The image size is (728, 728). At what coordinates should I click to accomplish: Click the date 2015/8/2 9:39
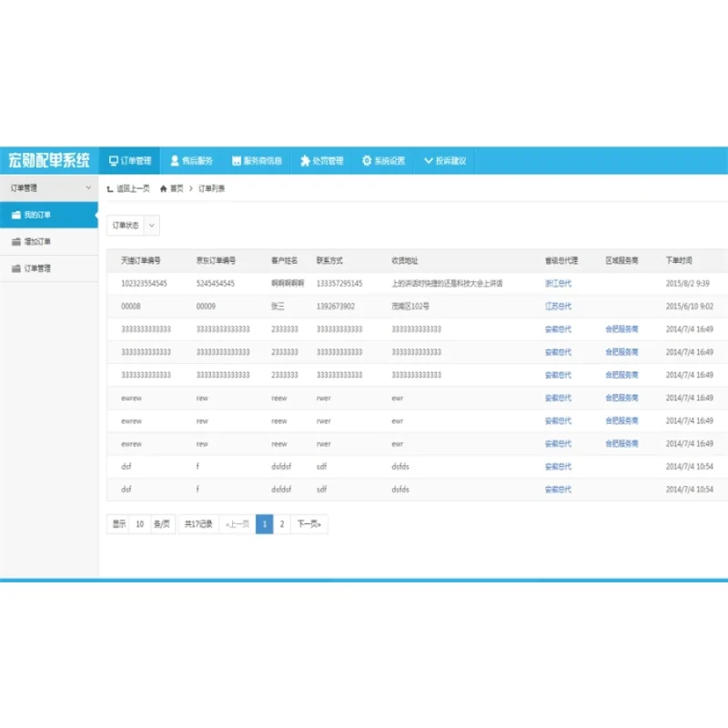[x=688, y=283]
